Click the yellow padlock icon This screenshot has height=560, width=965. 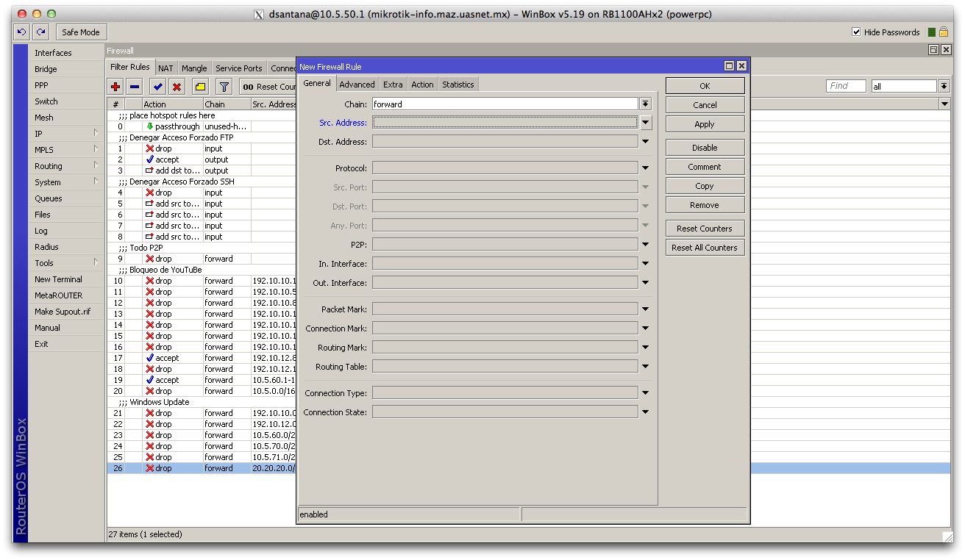tap(943, 32)
